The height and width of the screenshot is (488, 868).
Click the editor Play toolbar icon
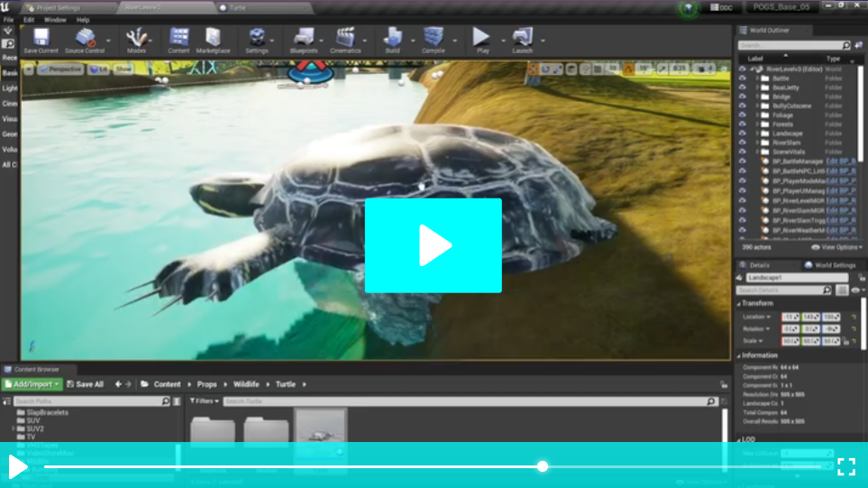coord(481,37)
